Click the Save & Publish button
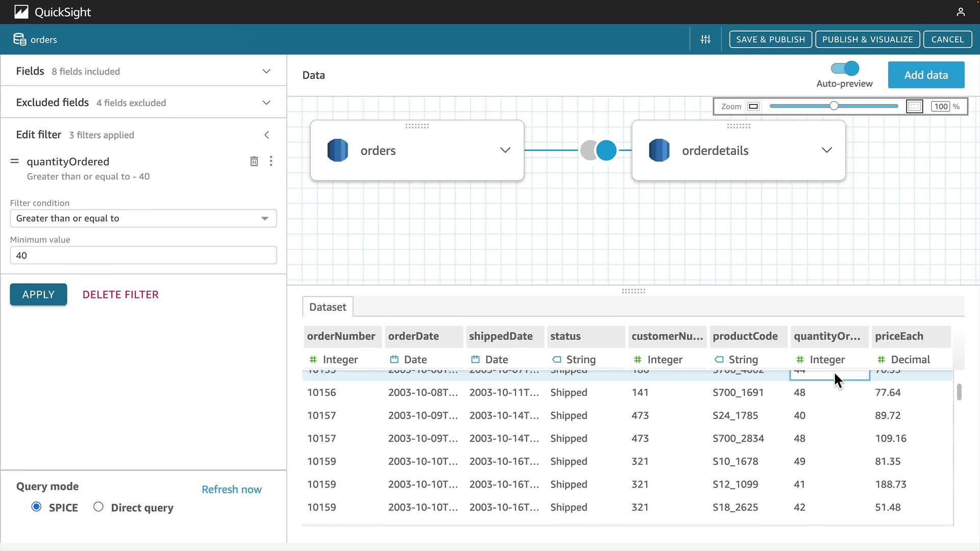This screenshot has width=980, height=551. tap(770, 39)
